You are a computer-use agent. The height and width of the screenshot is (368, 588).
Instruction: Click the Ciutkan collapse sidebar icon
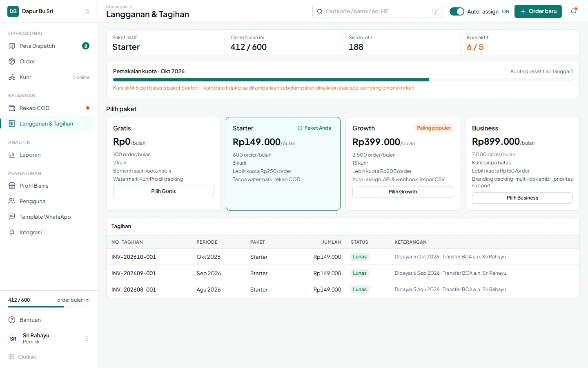(11, 357)
